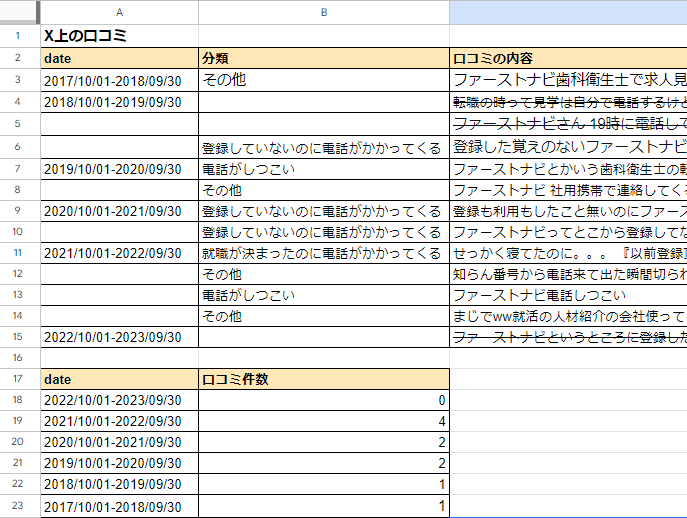Select 'その他' cell in row 3
687x518 pixels.
324,80
